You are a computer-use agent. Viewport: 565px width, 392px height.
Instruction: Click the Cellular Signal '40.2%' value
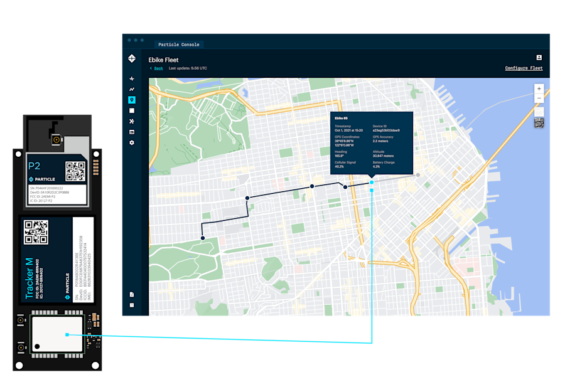pos(339,167)
